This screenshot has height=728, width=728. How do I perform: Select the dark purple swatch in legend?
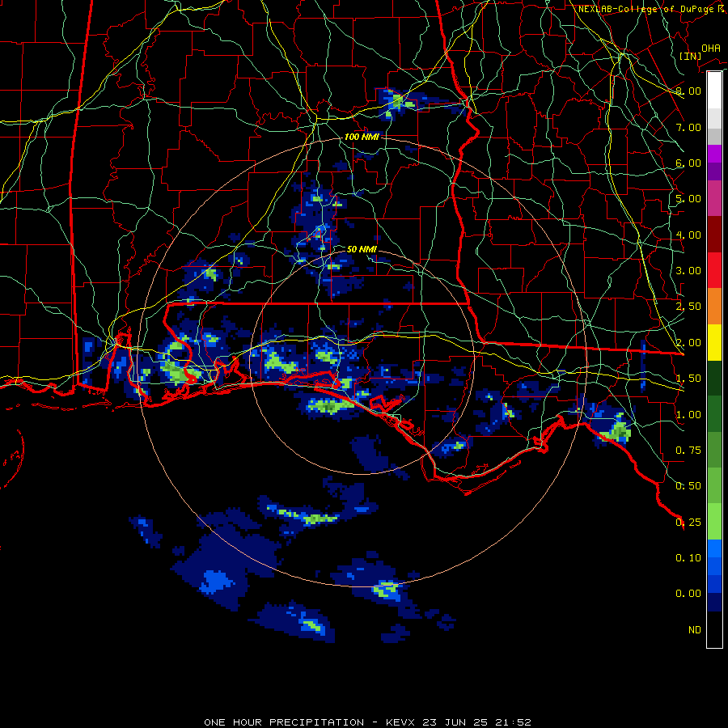714,171
